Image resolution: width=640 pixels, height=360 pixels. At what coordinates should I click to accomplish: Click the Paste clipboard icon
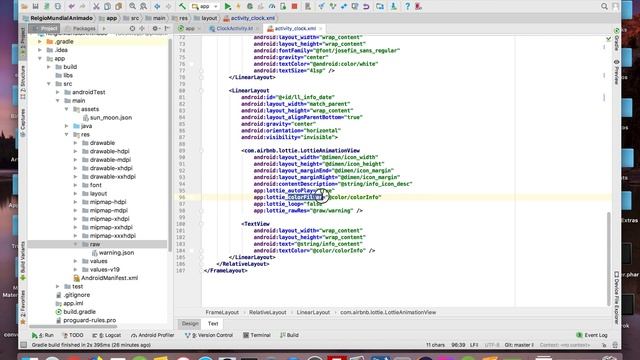click(118, 7)
